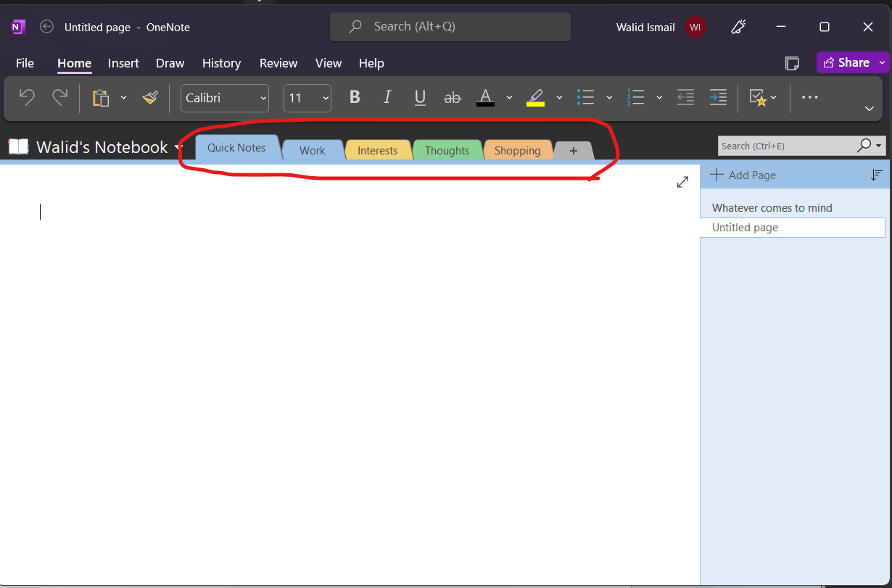The height and width of the screenshot is (588, 892).
Task: Open the bullet style dropdown arrow
Action: [x=609, y=98]
